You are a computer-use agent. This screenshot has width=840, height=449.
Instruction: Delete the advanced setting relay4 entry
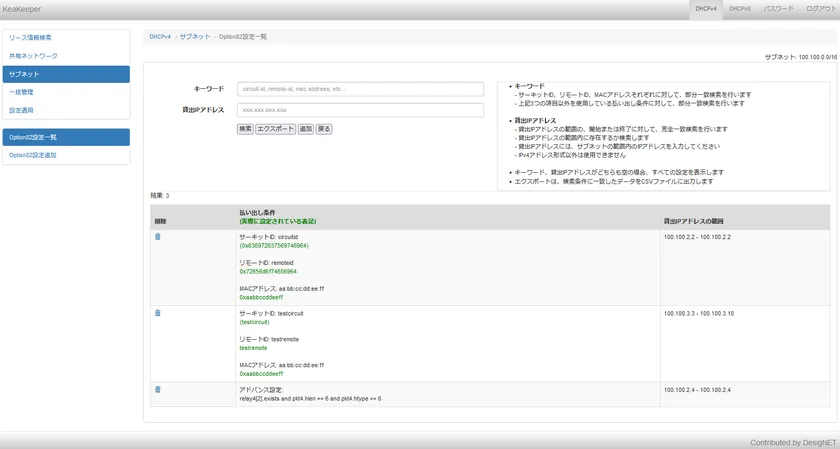157,389
